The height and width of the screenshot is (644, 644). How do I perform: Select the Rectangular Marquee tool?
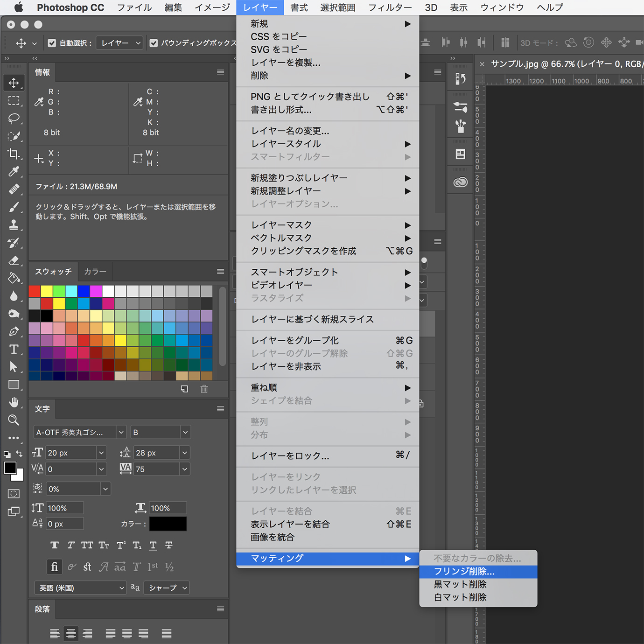14,101
